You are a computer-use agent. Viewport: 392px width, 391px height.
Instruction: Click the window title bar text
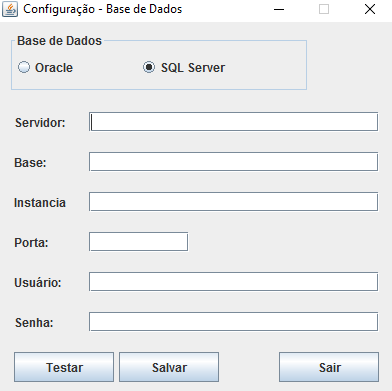(x=103, y=9)
